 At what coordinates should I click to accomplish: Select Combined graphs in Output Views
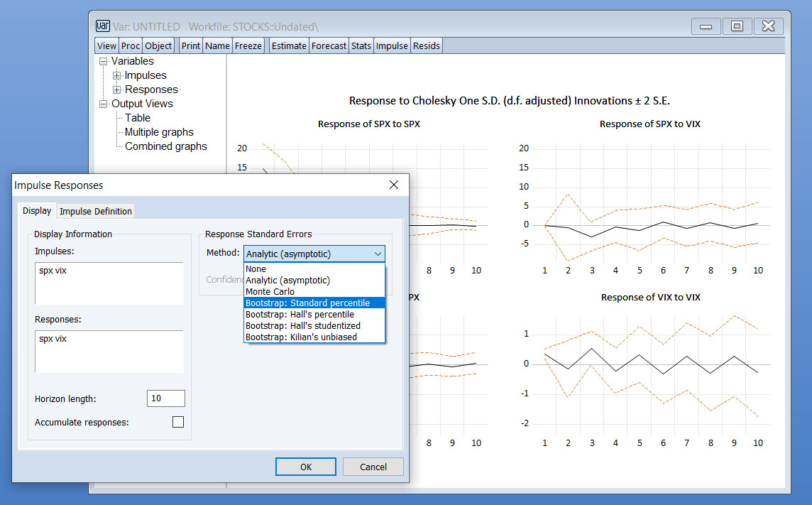pos(165,146)
